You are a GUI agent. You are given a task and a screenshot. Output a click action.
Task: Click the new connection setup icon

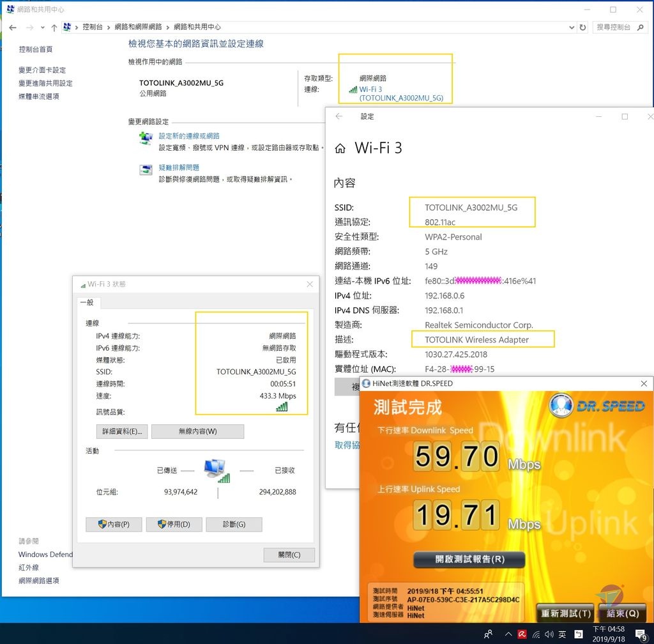pos(146,137)
